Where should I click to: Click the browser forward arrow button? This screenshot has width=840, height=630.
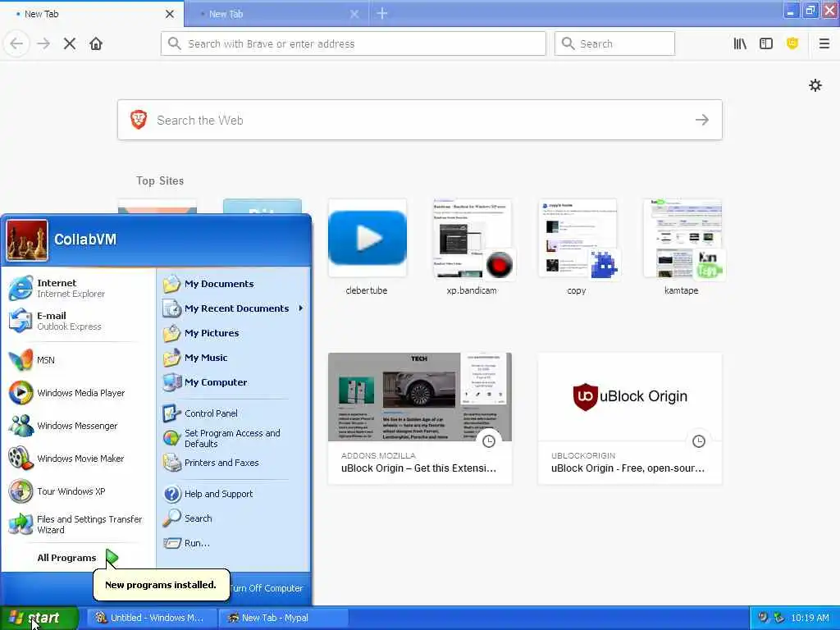click(x=43, y=44)
